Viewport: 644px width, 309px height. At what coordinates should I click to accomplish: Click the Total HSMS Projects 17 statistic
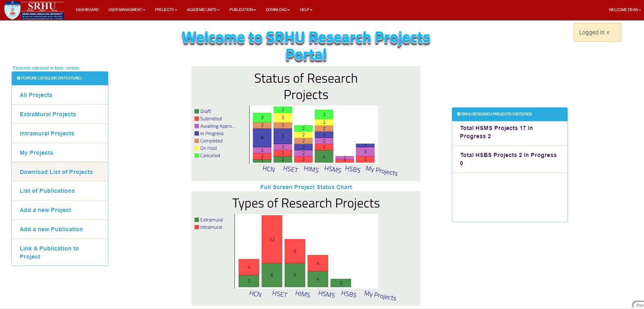tap(510, 132)
